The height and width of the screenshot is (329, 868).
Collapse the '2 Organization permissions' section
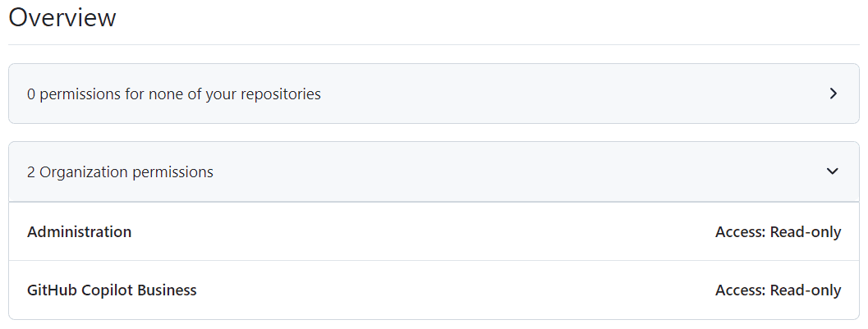(x=120, y=172)
